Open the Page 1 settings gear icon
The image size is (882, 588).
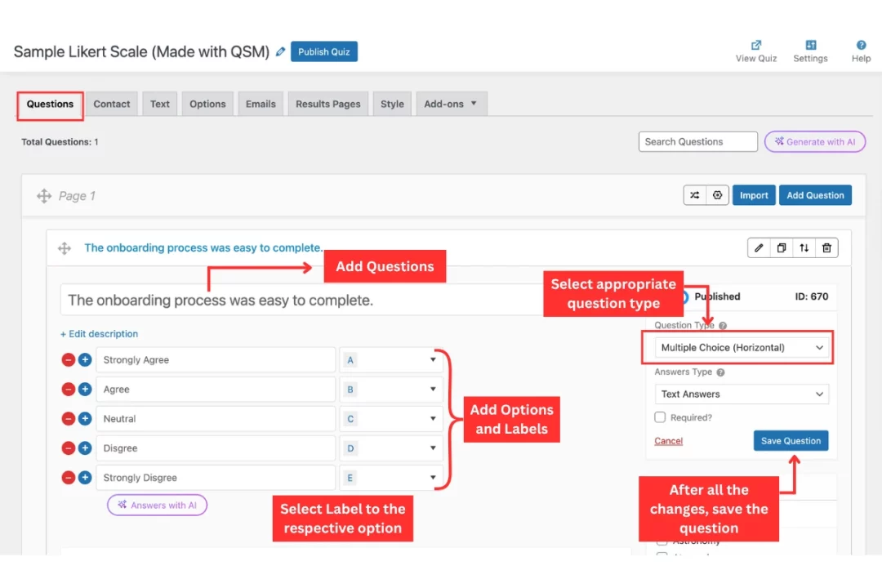click(x=717, y=195)
